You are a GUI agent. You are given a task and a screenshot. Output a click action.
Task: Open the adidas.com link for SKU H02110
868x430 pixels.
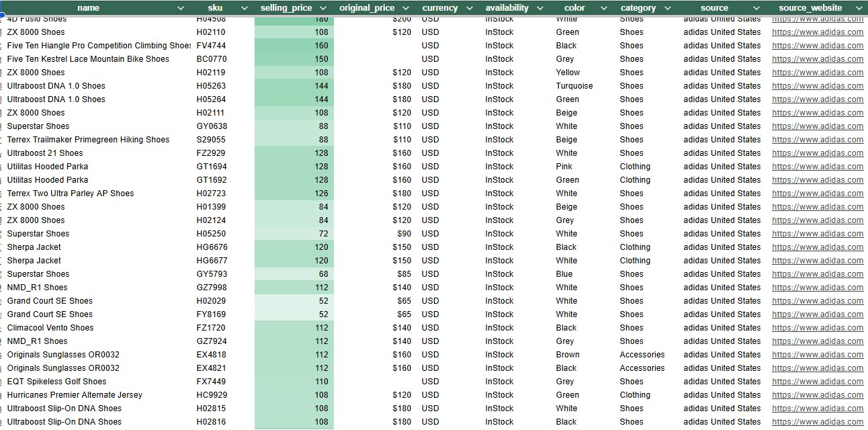click(x=817, y=32)
